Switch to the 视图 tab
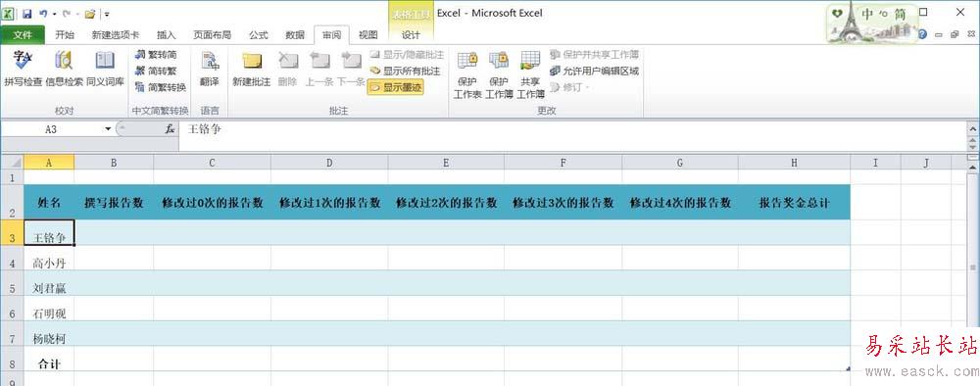Image resolution: width=980 pixels, height=386 pixels. tap(368, 35)
